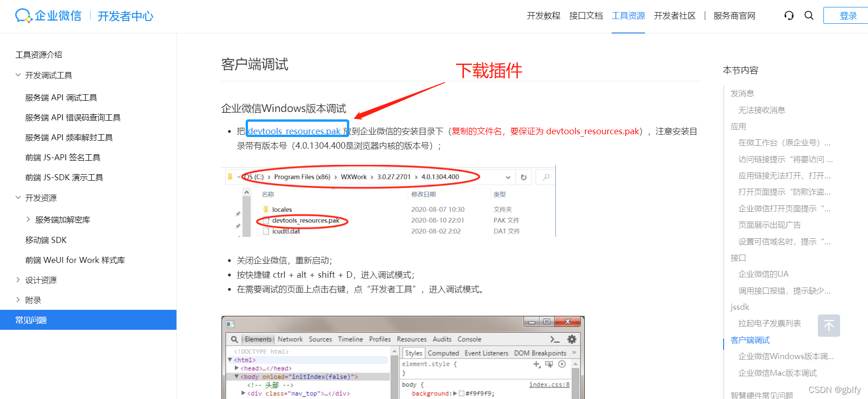Click the DevTools Elements panel screenshot
Image resolution: width=868 pixels, height=399 pixels.
click(x=403, y=357)
